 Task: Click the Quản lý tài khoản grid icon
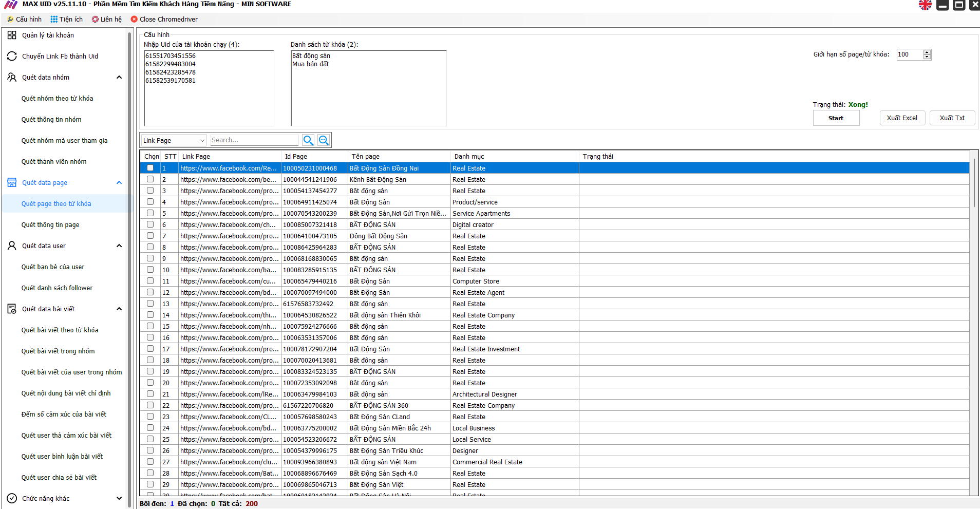tap(12, 35)
